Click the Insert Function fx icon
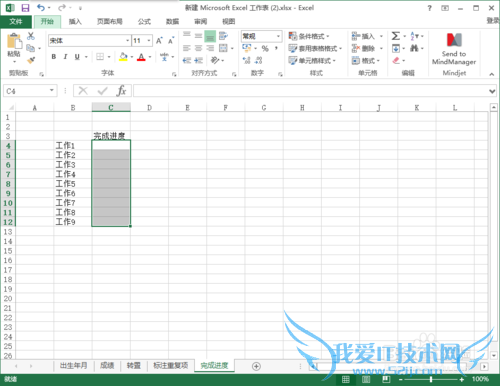 coord(121,91)
